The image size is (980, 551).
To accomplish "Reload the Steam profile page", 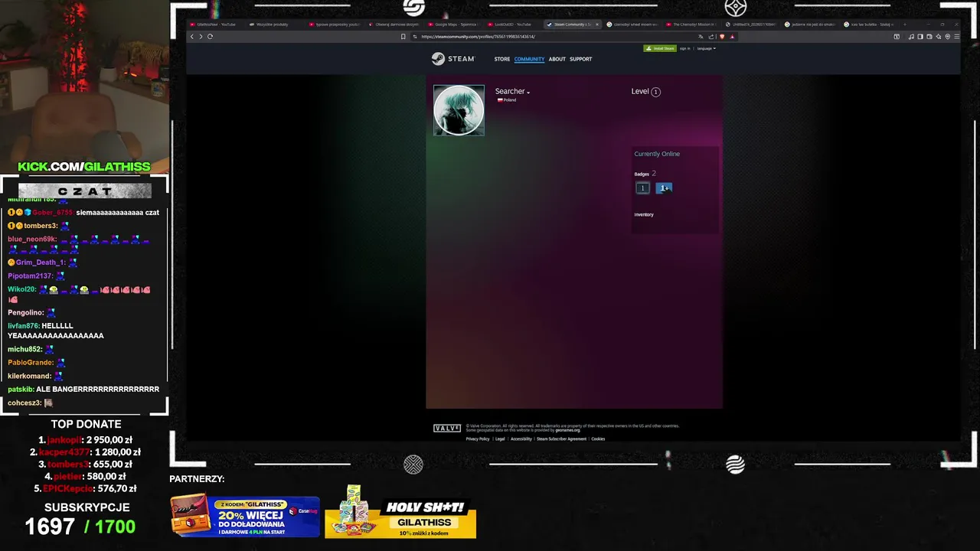I will (x=210, y=36).
